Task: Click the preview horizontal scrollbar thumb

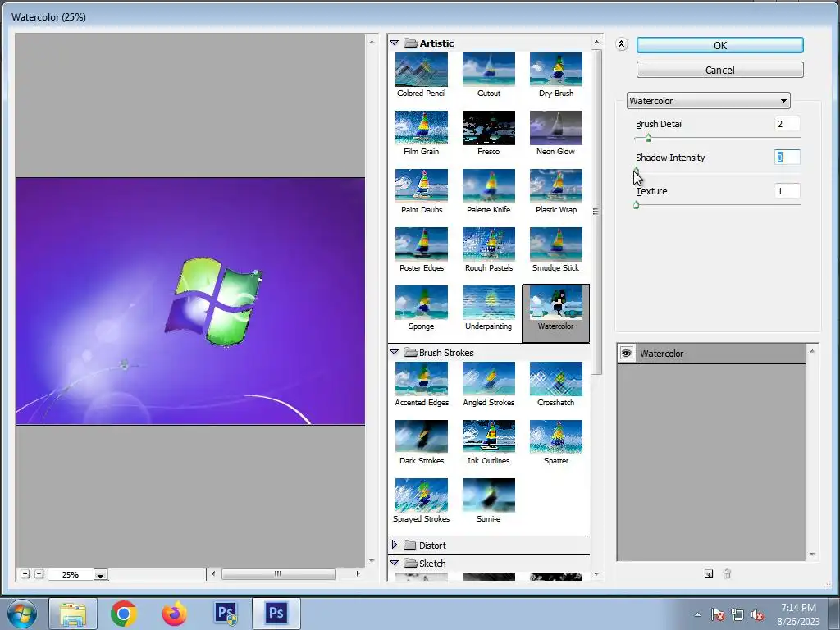Action: point(278,573)
